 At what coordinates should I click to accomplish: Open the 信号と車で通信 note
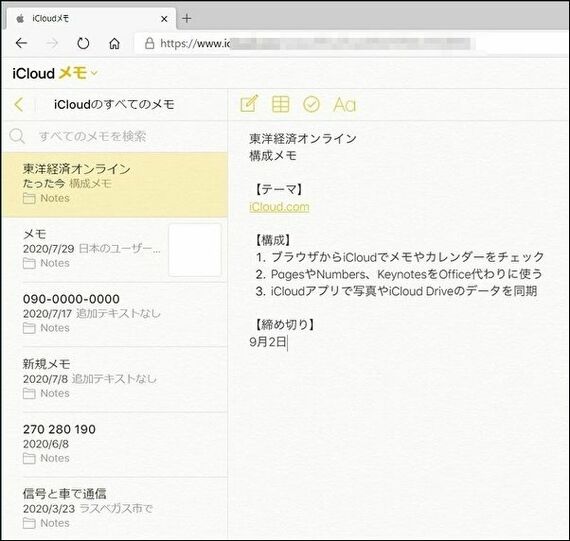[x=114, y=508]
